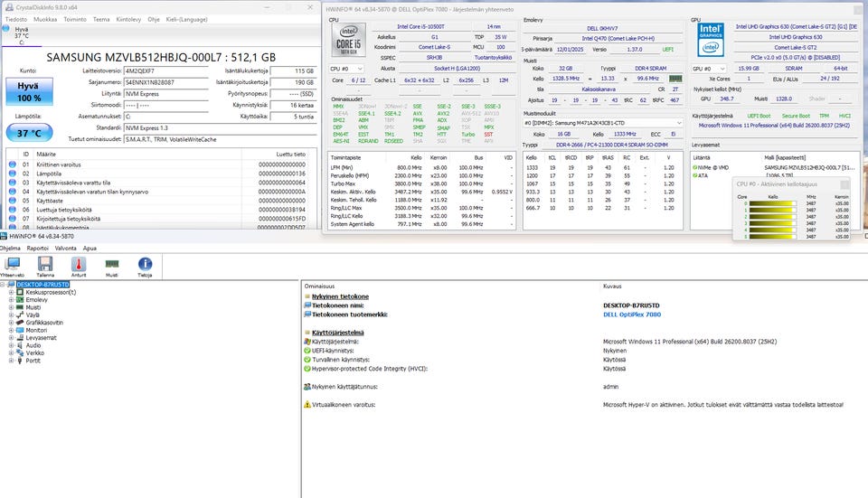This screenshot has width=868, height=498.
Task: Select Grafiikkasovitin in the device tree
Action: 43,323
